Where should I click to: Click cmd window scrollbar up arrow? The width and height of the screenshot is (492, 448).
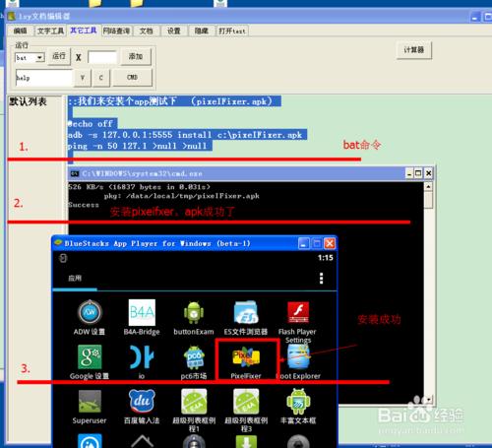point(428,187)
